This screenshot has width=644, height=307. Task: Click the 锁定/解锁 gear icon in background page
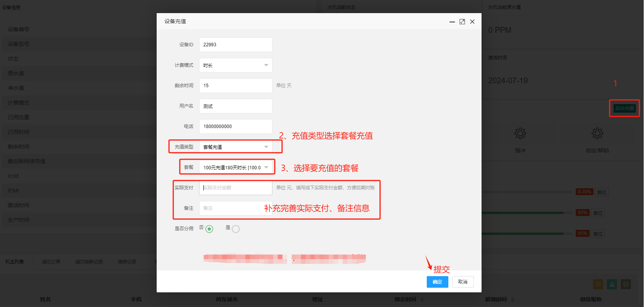point(597,133)
